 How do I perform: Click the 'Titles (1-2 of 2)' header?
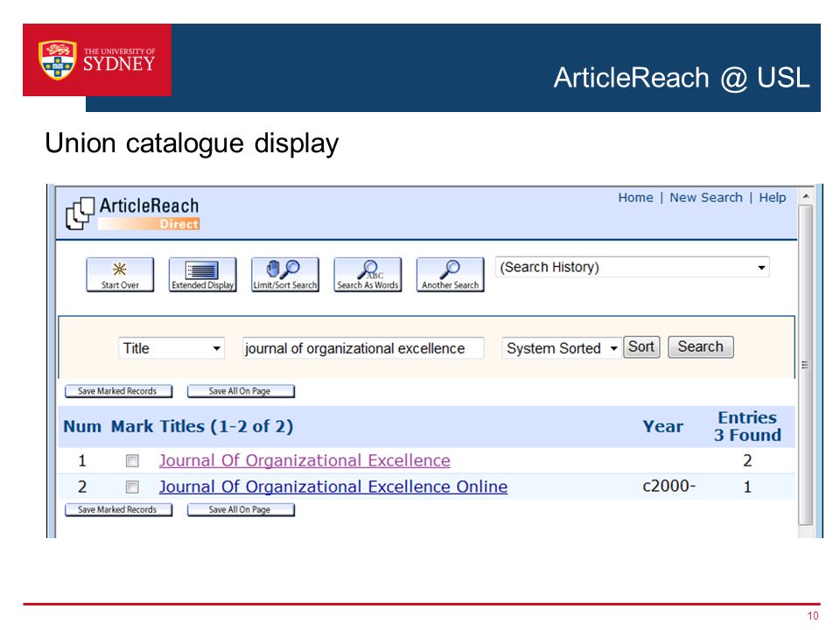pyautogui.click(x=226, y=426)
